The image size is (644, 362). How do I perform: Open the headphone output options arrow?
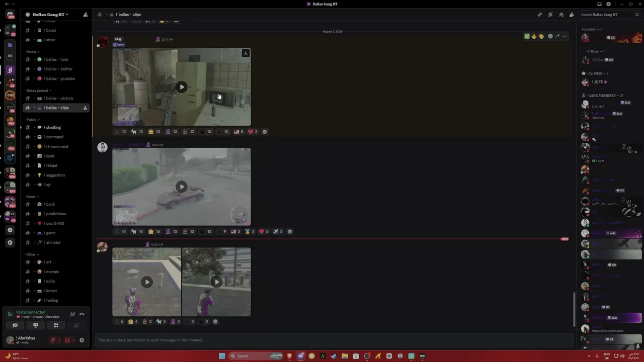[73, 340]
